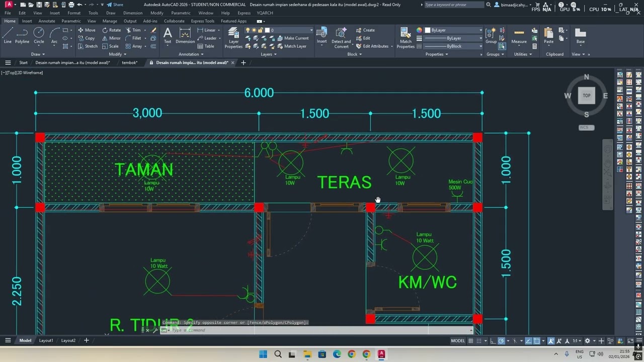This screenshot has width=644, height=362.
Task: Open Layer Properties manager
Action: pos(233,38)
